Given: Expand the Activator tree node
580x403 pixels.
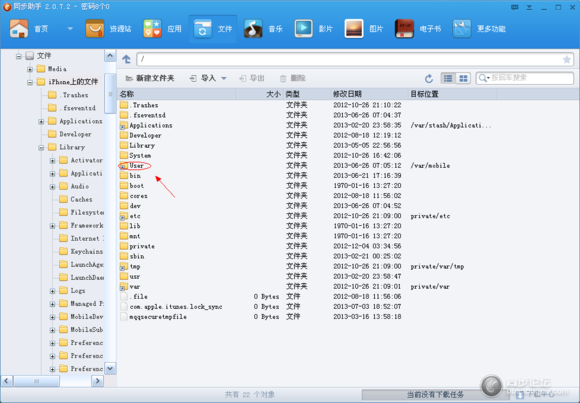Looking at the screenshot, I should click(x=53, y=161).
